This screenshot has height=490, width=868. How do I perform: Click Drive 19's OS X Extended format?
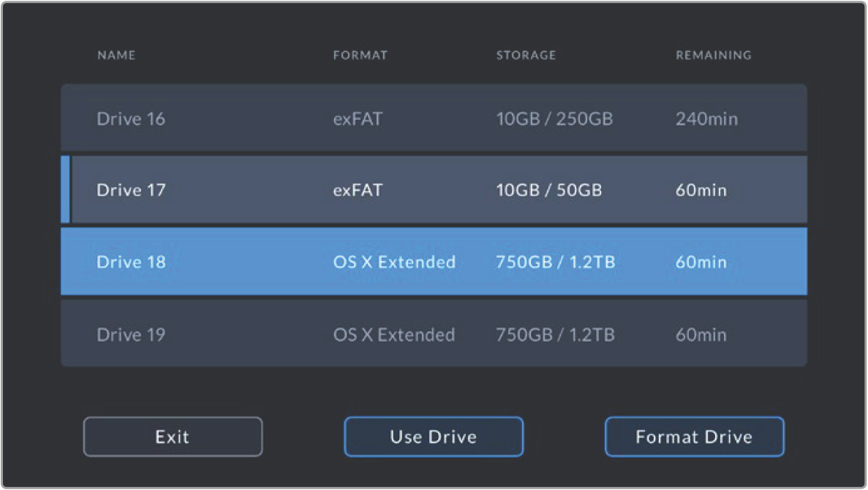coord(394,335)
